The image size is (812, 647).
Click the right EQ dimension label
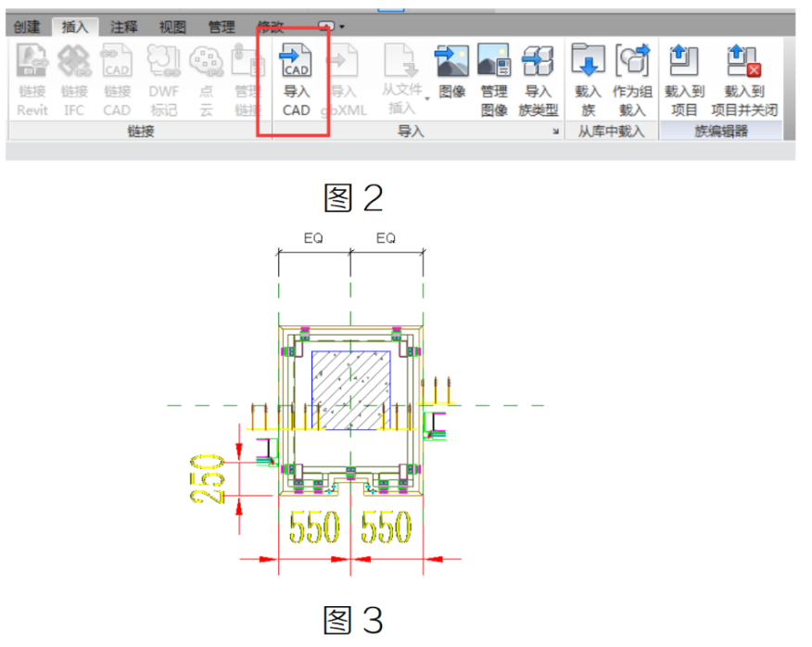pos(386,238)
